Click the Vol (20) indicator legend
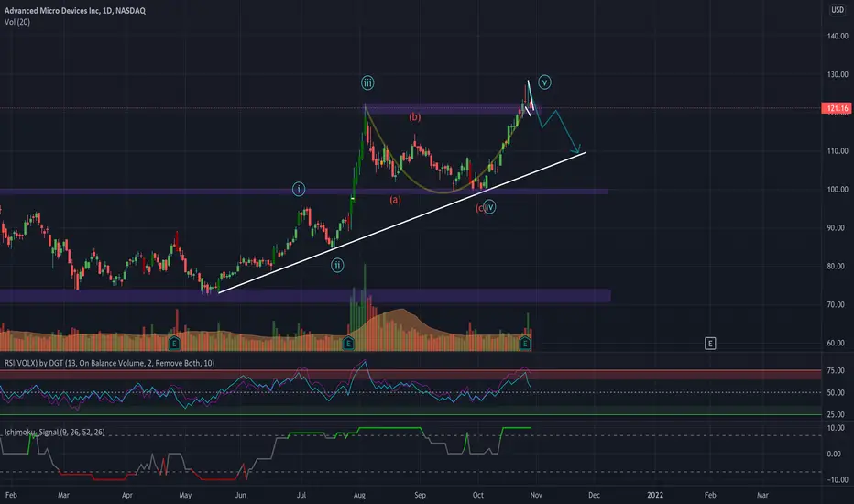This screenshot has height=504, width=854. coord(17,22)
